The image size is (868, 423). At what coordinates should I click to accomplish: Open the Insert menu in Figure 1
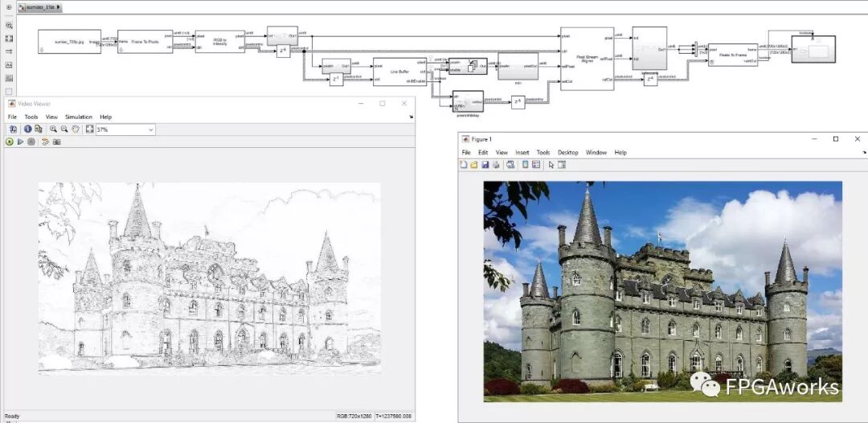tap(522, 152)
